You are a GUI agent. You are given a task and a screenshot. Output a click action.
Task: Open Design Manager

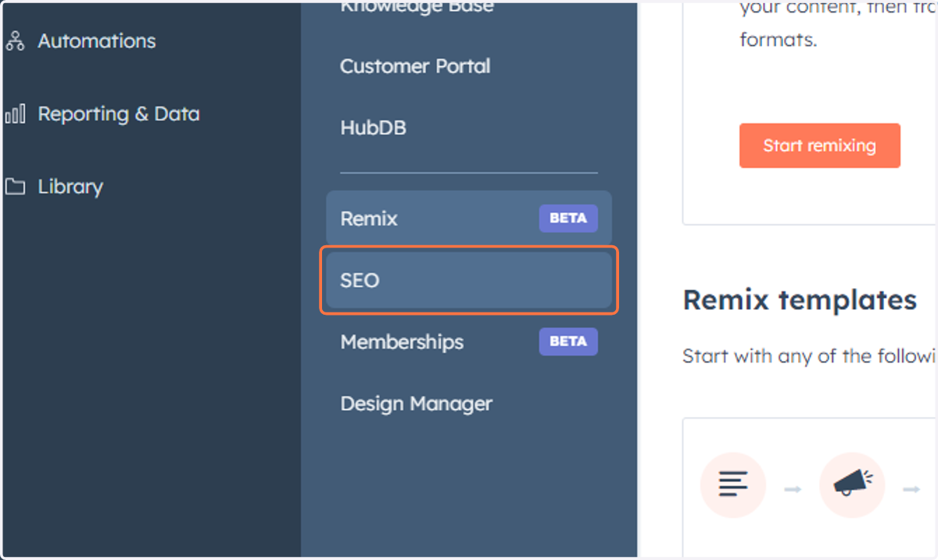[x=416, y=404]
